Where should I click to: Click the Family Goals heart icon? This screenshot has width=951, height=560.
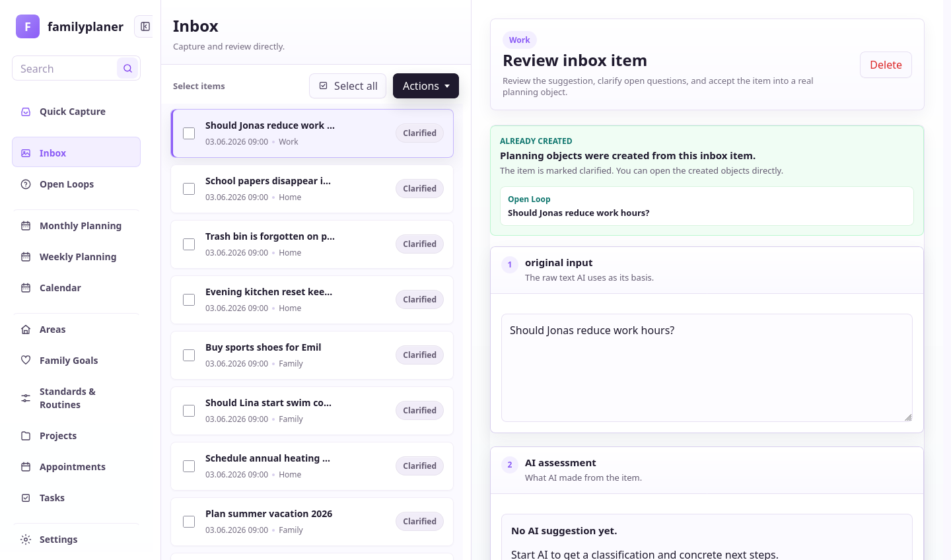coord(26,361)
